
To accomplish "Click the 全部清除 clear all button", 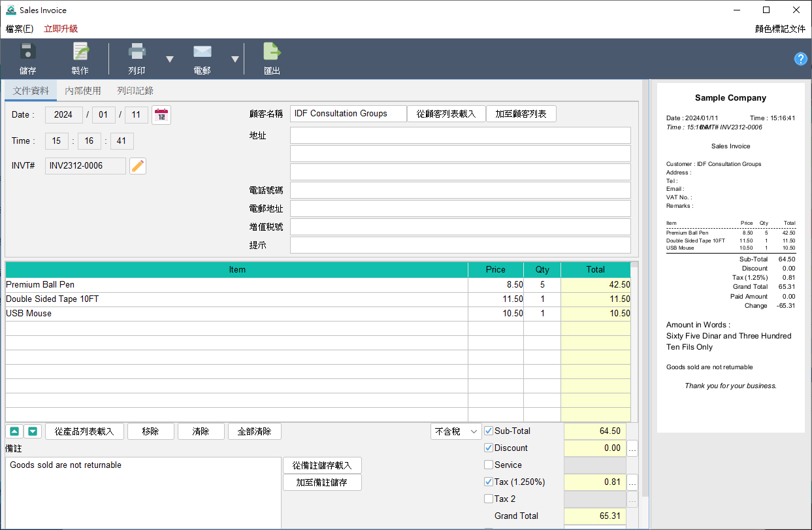I will pos(255,431).
